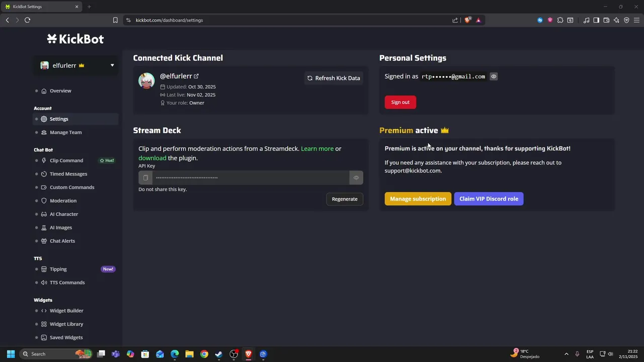Click the share icon in address bar
This screenshot has height=362, width=644.
(455, 20)
